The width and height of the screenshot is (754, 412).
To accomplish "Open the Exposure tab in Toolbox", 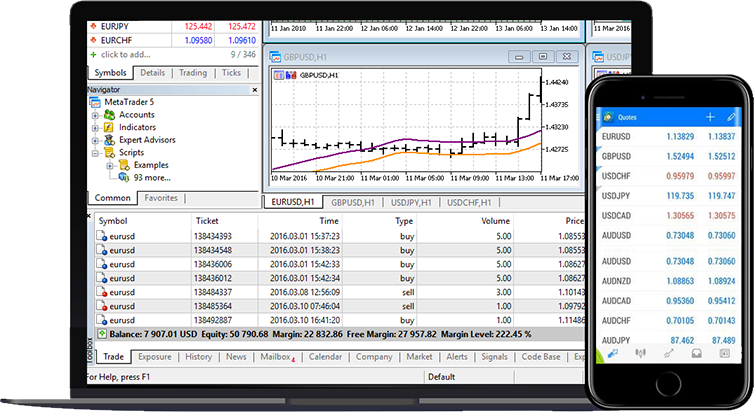I will [155, 357].
